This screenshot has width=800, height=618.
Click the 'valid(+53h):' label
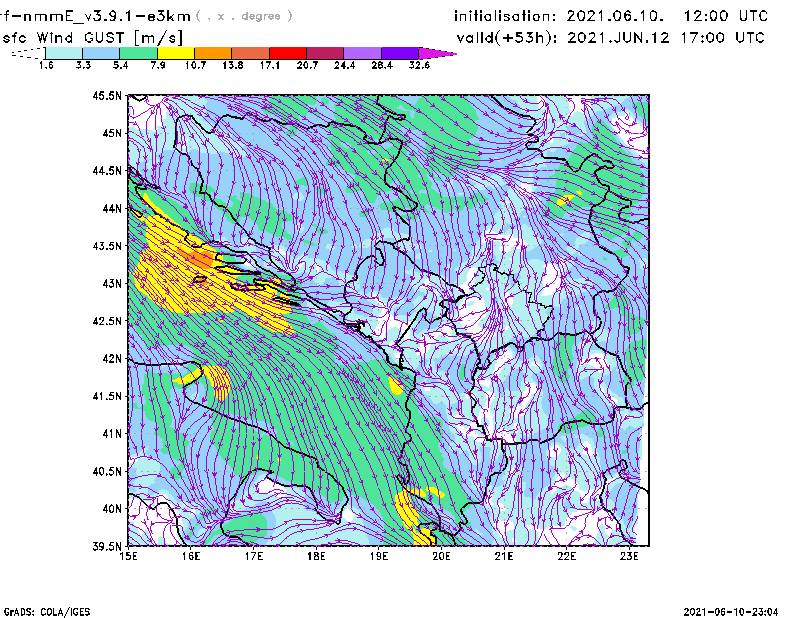[x=508, y=38]
